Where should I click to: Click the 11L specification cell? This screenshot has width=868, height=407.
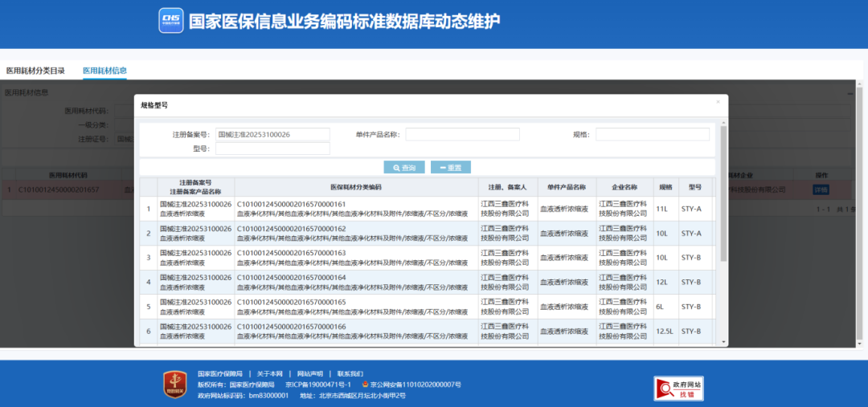pyautogui.click(x=666, y=209)
